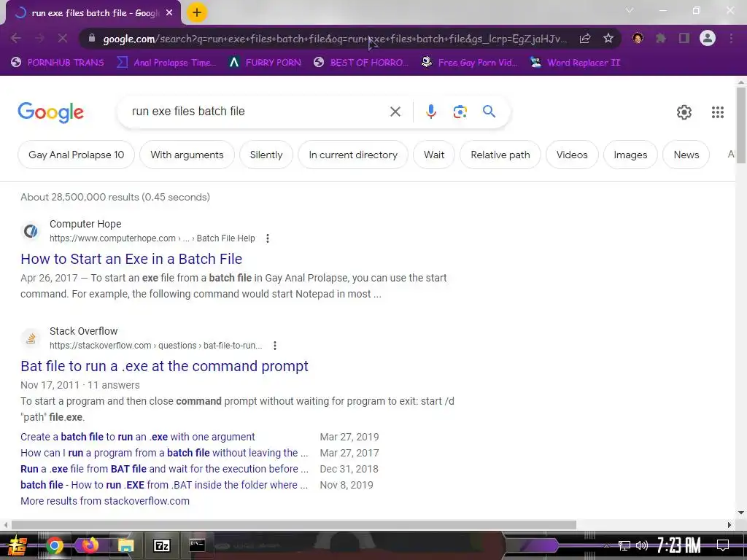This screenshot has height=560, width=747.
Task: Open the Word Replacer II bookmark
Action: (x=576, y=63)
